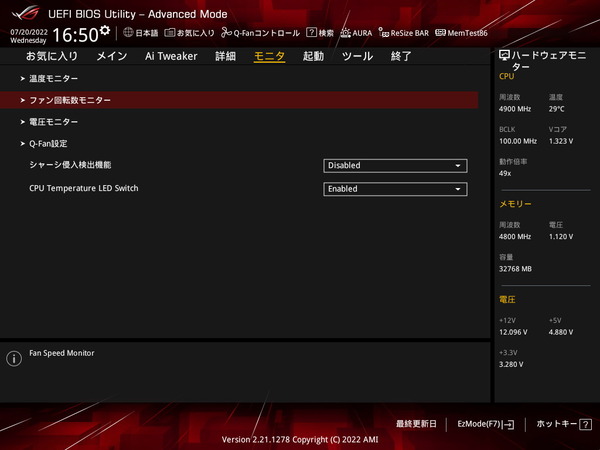600x450 pixels.
Task: Open 検索 search question-mark icon
Action: 311,33
